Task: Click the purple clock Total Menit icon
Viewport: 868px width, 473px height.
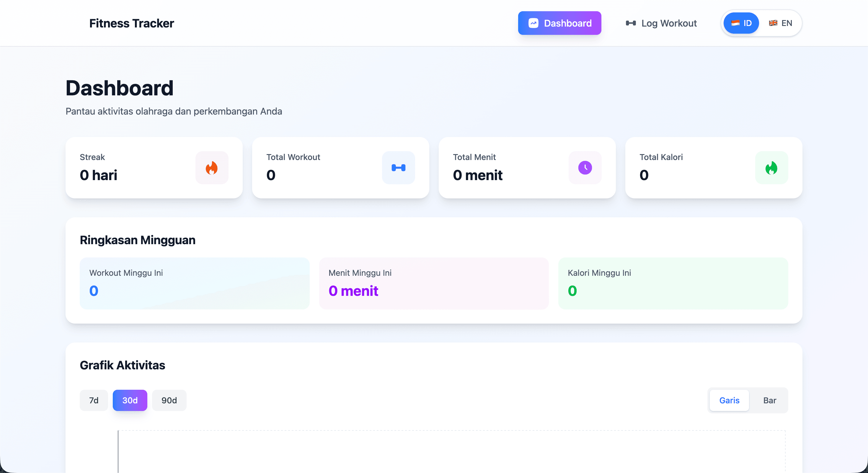Action: 585,168
